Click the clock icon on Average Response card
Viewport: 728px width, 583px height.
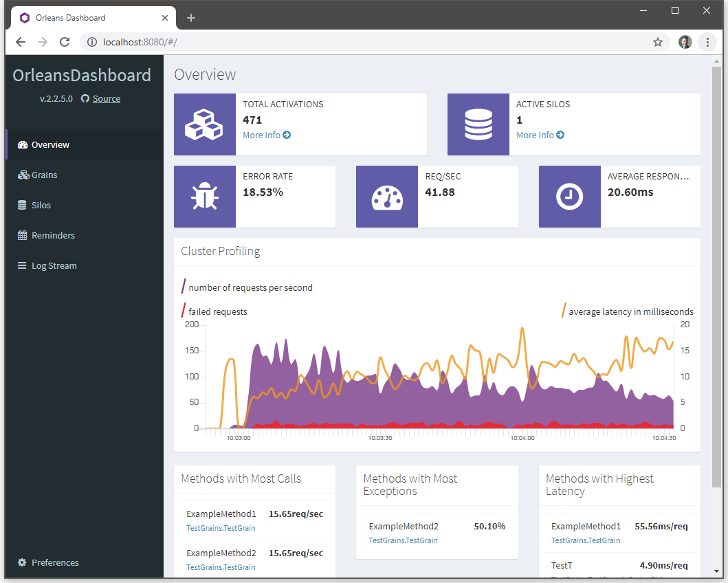pyautogui.click(x=569, y=197)
